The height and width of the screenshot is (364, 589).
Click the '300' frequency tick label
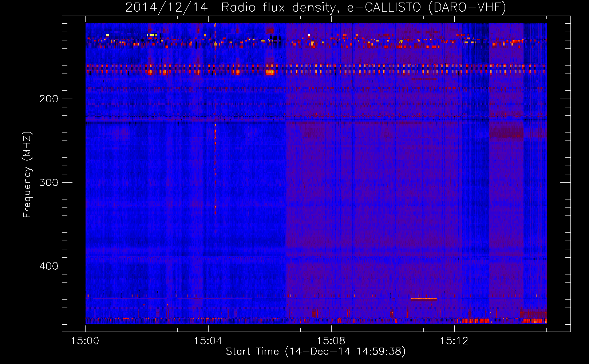[49, 182]
